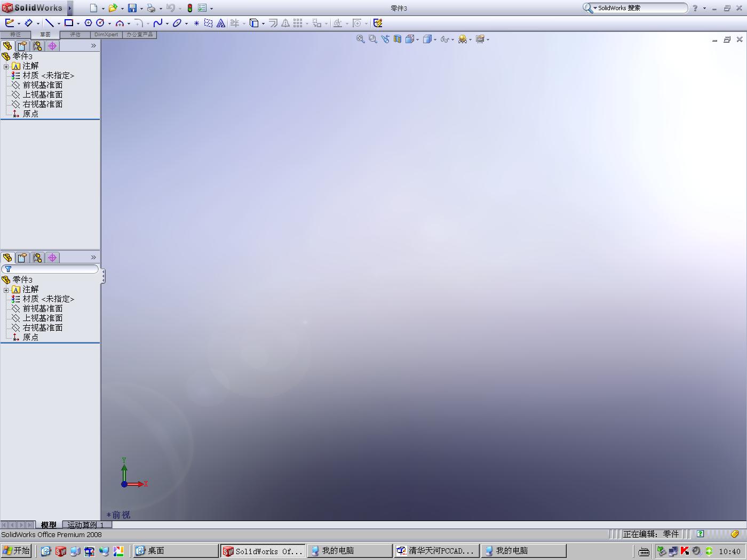Switch to the 办公室产品 tab

tap(139, 35)
